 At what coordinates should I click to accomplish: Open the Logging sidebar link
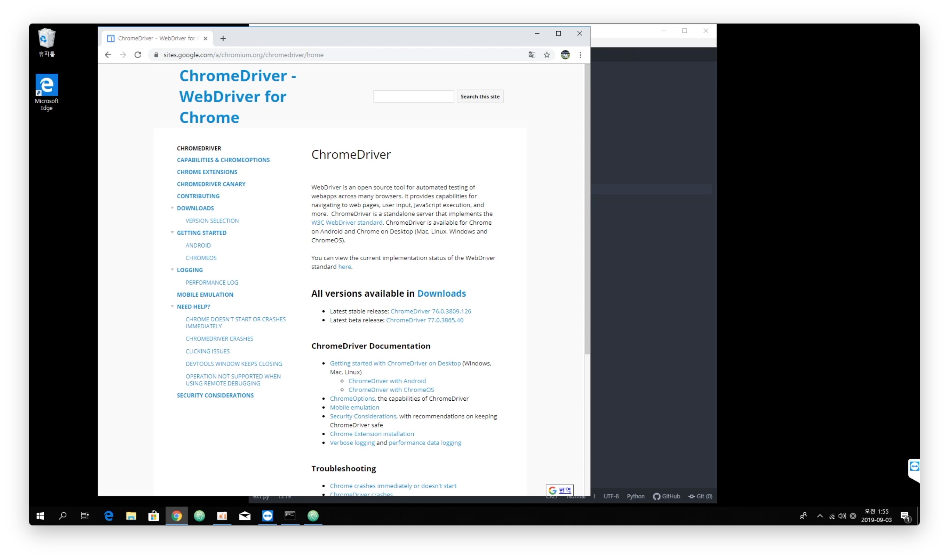pyautogui.click(x=190, y=270)
